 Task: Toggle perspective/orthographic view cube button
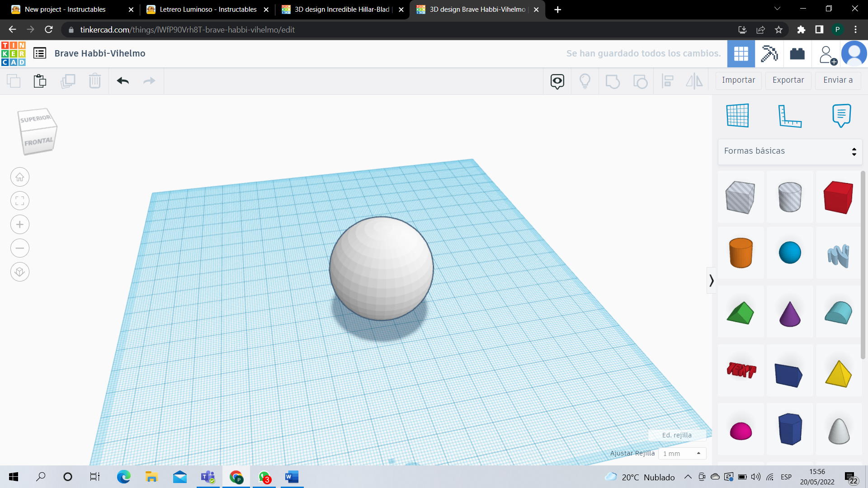pos(20,272)
